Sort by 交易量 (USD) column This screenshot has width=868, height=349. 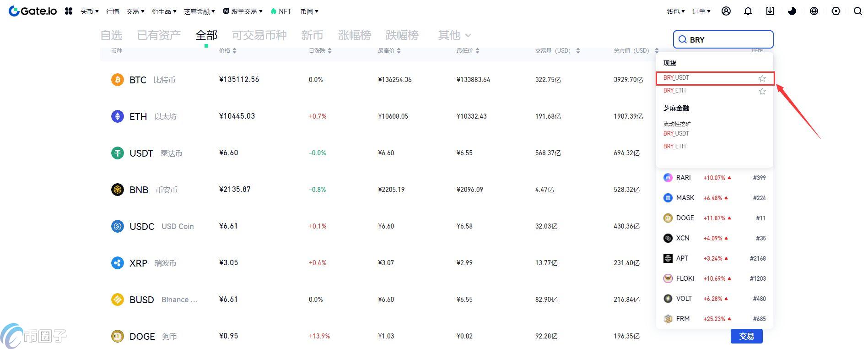(x=558, y=51)
